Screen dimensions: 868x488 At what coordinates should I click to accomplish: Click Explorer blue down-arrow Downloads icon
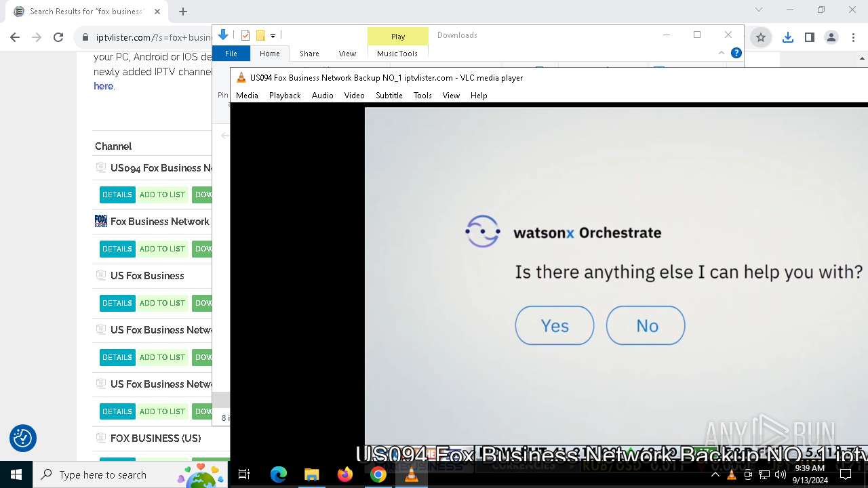point(222,35)
